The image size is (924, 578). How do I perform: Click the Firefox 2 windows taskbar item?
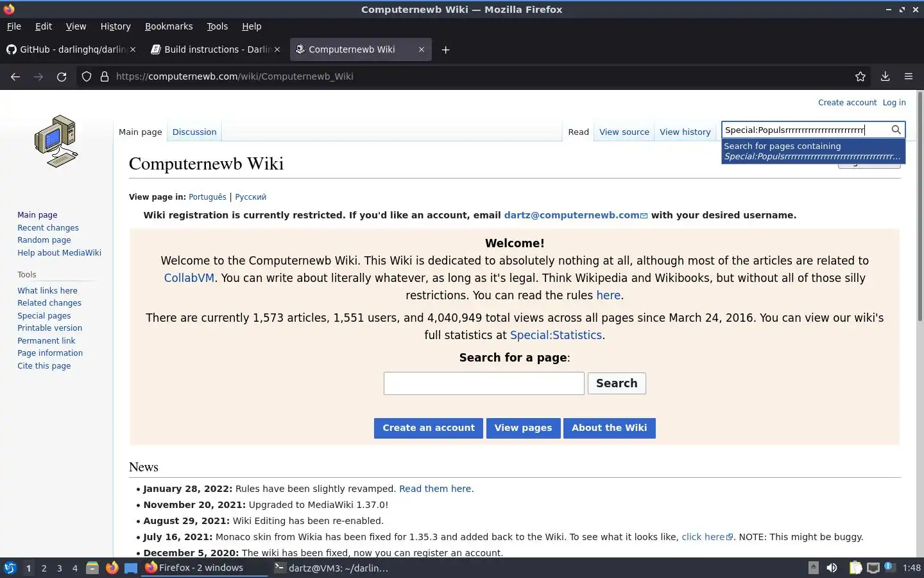(x=204, y=568)
